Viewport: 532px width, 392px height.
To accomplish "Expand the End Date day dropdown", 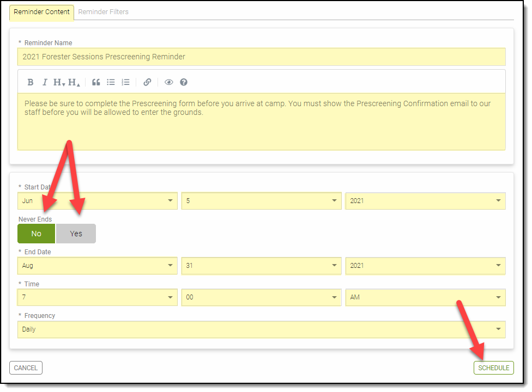I will (261, 266).
